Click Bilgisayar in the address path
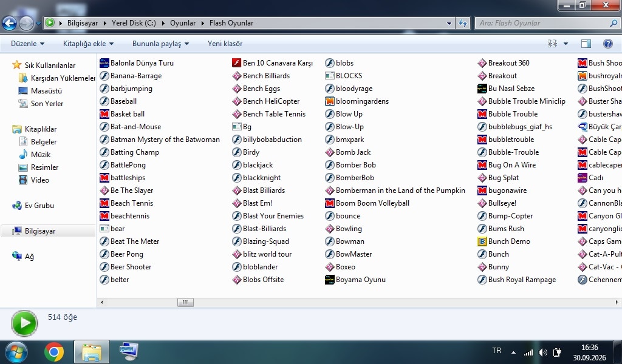This screenshot has width=622, height=364. [83, 23]
